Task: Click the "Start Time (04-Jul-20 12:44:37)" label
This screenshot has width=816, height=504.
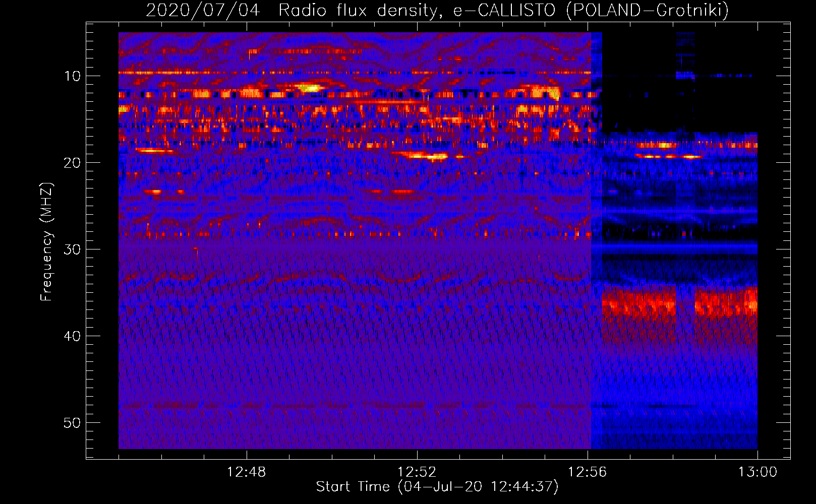Action: click(x=437, y=487)
